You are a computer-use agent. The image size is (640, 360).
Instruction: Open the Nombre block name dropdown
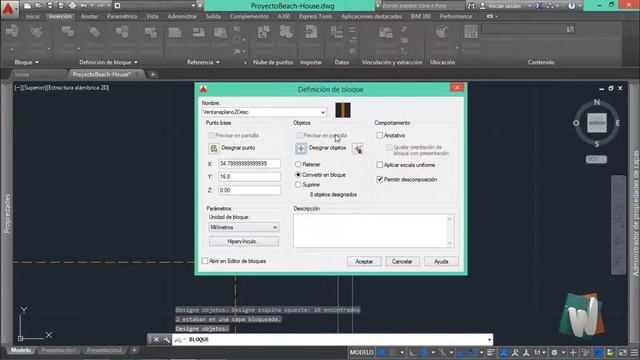[323, 112]
